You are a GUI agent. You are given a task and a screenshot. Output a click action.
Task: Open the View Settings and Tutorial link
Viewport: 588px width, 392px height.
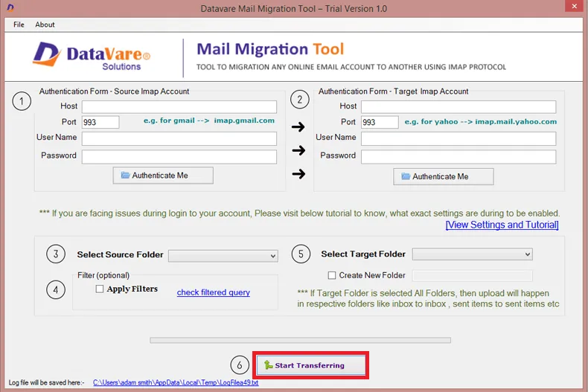point(502,225)
